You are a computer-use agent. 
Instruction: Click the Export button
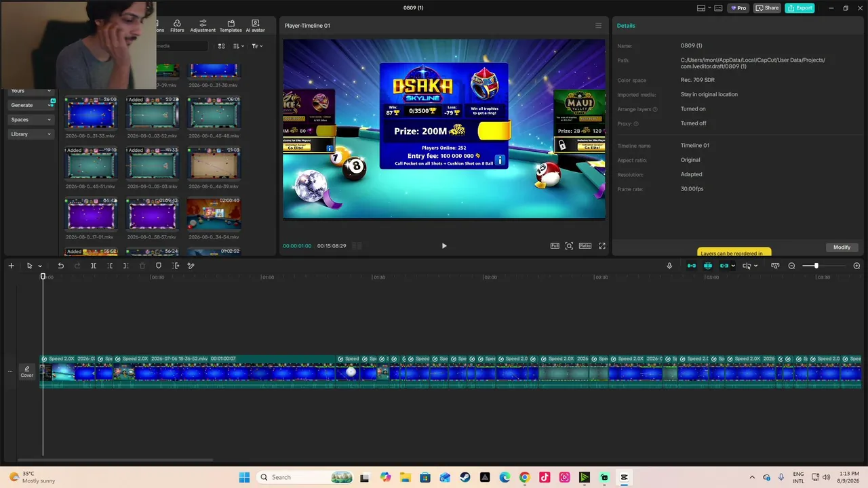[800, 8]
